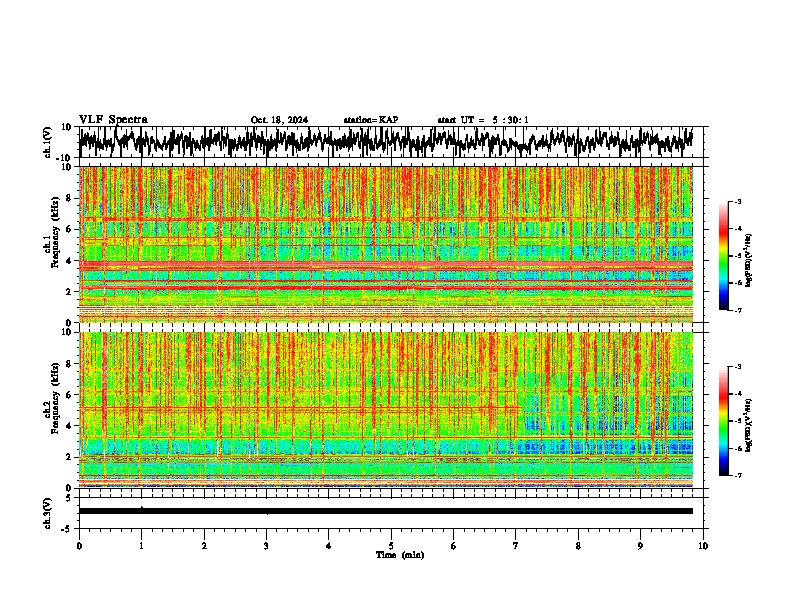Click the "start UT = 5 :30: 1" text

pyautogui.click(x=483, y=120)
